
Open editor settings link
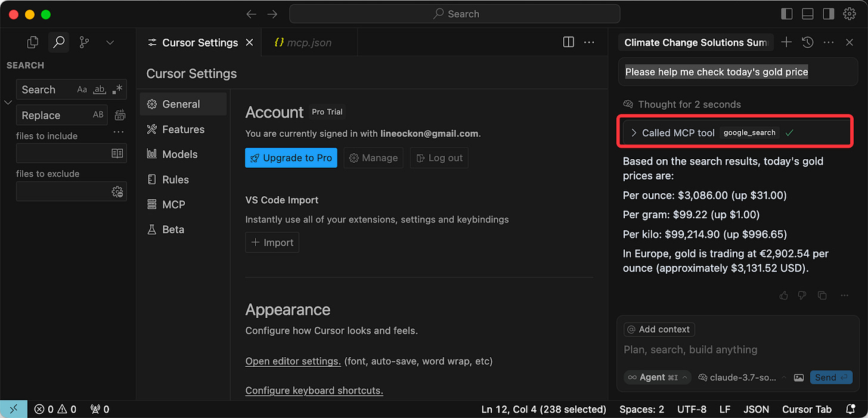click(293, 361)
